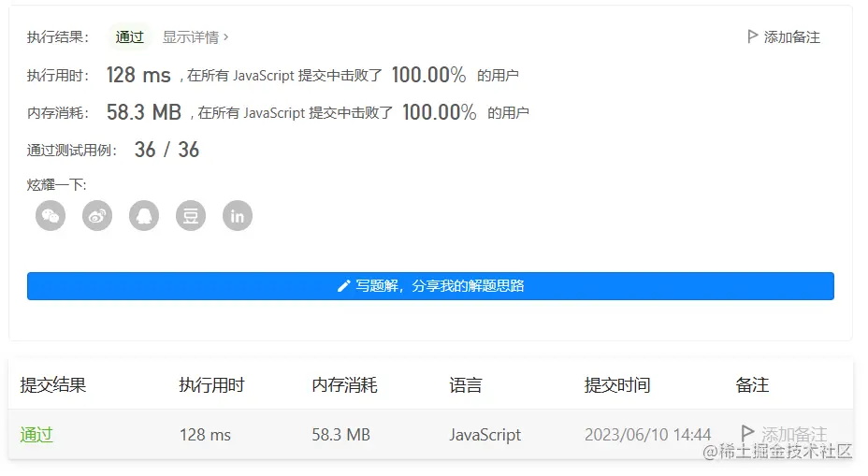This screenshot has width=868, height=476.
Task: Share result via Douban icon
Action: [x=191, y=215]
